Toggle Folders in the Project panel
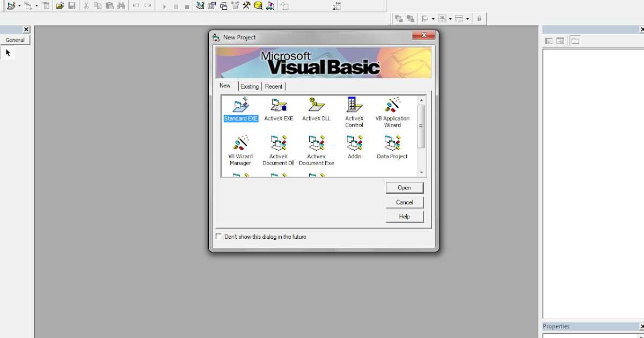This screenshot has width=644, height=338. (575, 41)
